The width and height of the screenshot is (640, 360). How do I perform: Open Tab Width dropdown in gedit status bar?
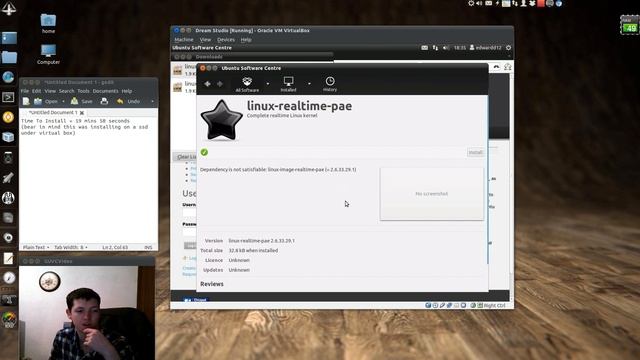[x=71, y=247]
